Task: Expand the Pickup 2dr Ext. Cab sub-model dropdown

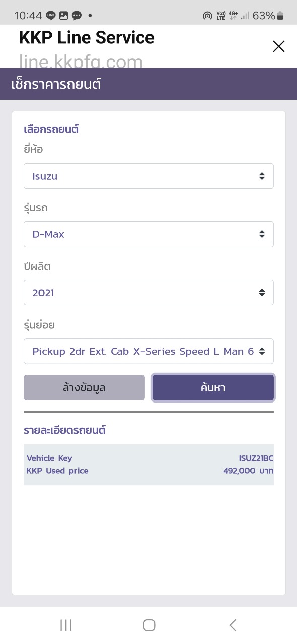Action: (148, 351)
